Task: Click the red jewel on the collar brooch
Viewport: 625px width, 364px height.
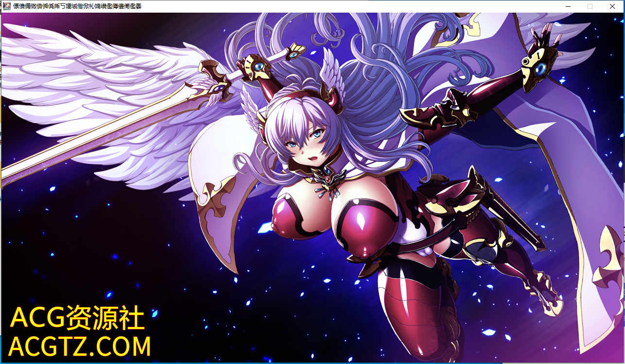Action: coord(330,178)
